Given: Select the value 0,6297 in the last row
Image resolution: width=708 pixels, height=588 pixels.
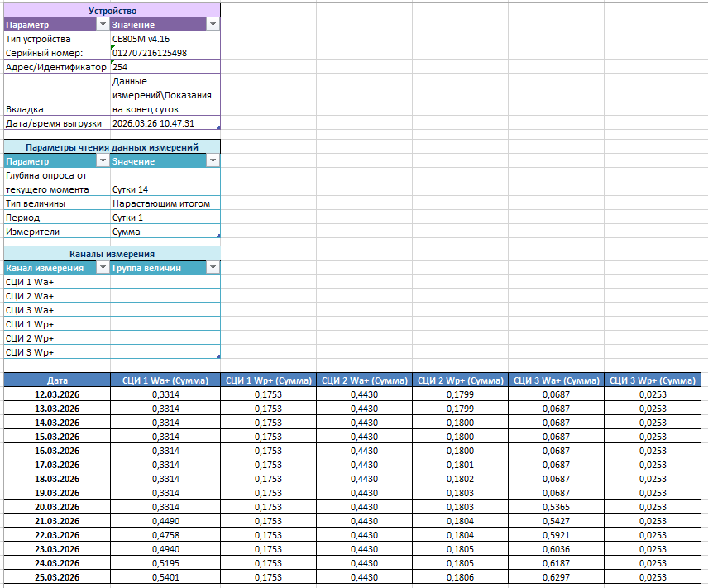Looking at the screenshot, I should pyautogui.click(x=556, y=577).
